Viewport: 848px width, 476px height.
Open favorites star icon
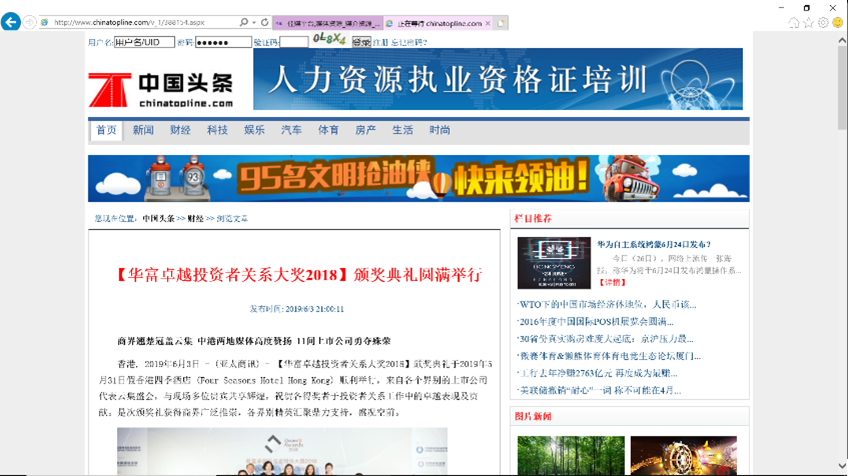pos(808,23)
